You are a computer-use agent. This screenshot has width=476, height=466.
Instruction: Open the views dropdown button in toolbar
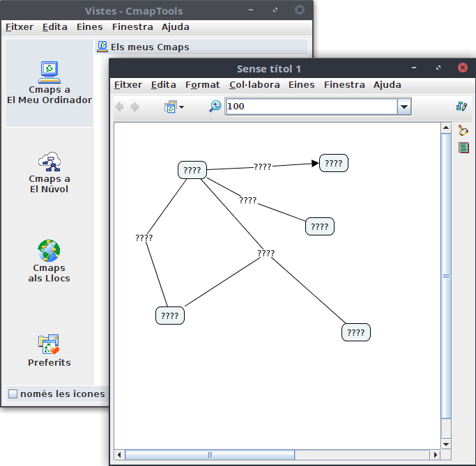click(x=174, y=107)
